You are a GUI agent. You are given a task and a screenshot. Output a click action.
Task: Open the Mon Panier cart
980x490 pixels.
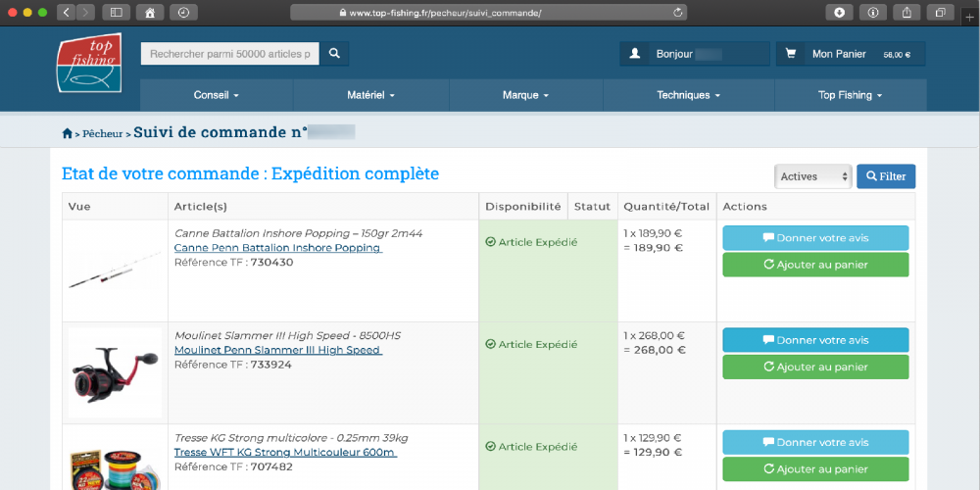[850, 54]
